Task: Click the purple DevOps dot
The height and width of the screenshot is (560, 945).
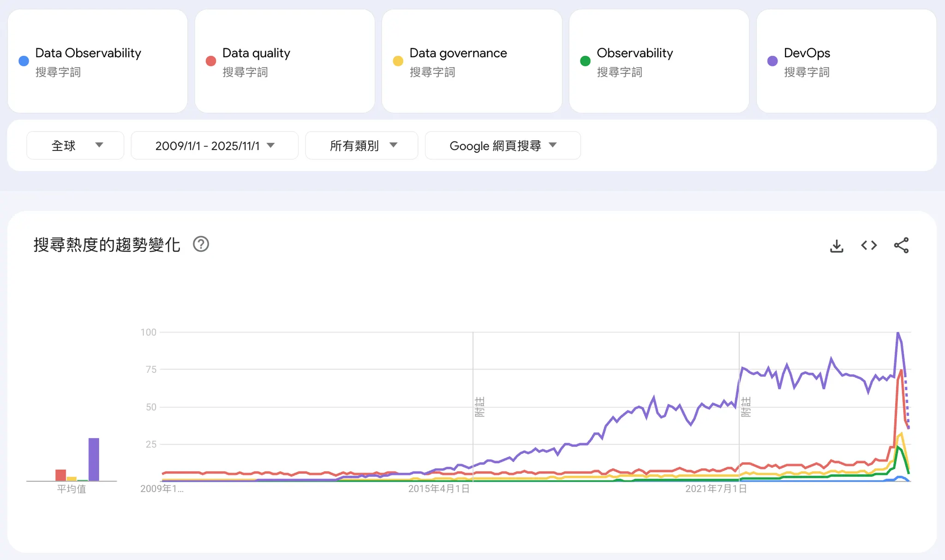Action: pos(772,61)
